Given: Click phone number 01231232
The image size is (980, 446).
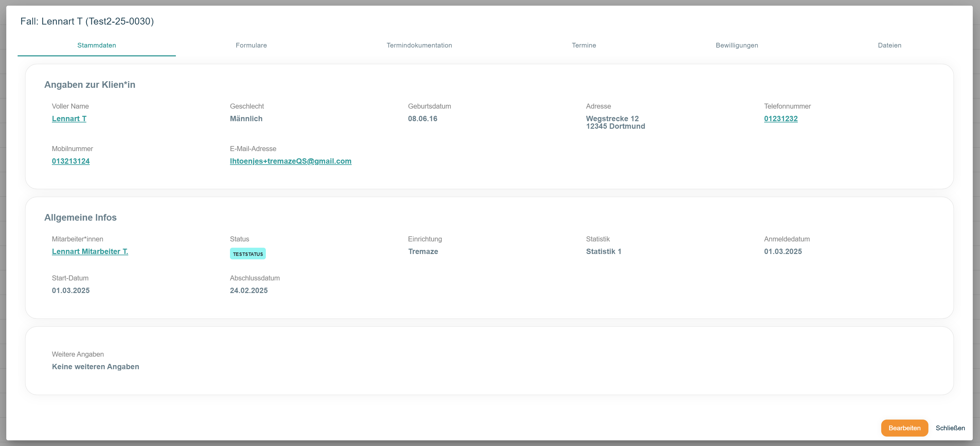Looking at the screenshot, I should pos(780,119).
